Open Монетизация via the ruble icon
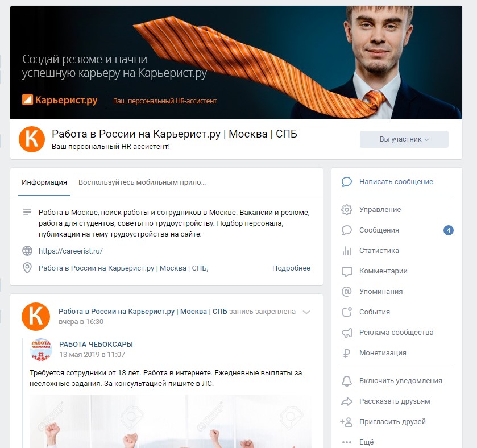The width and height of the screenshot is (477, 448). click(x=346, y=353)
